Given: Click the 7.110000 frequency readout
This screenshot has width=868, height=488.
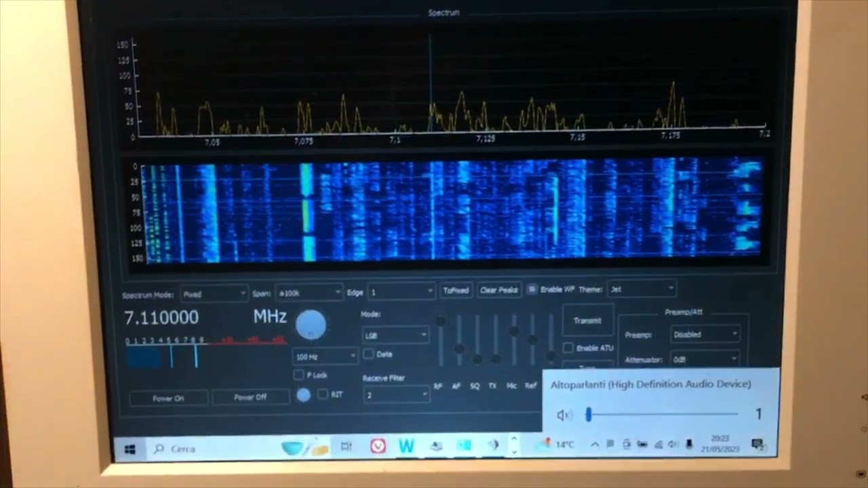Looking at the screenshot, I should [161, 317].
